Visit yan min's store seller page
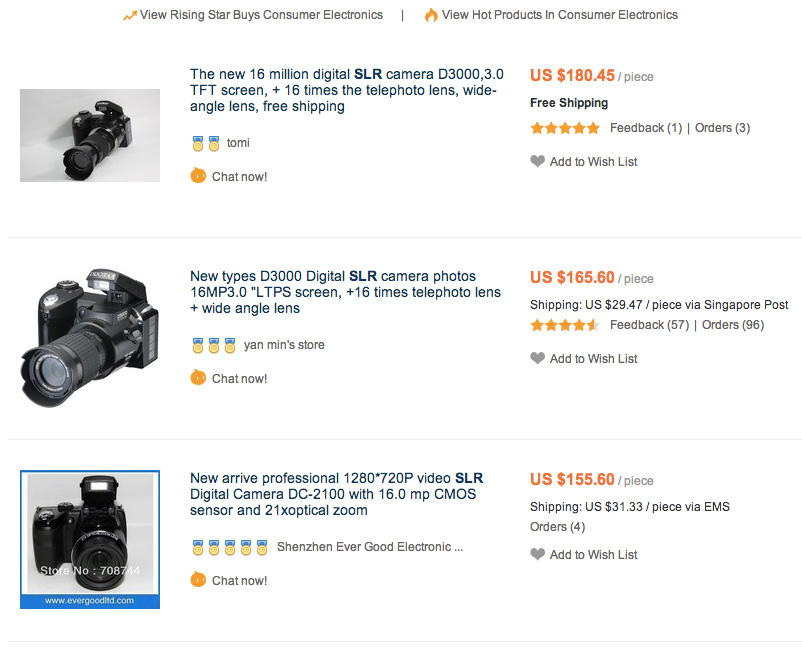The image size is (802, 656). pyautogui.click(x=284, y=345)
